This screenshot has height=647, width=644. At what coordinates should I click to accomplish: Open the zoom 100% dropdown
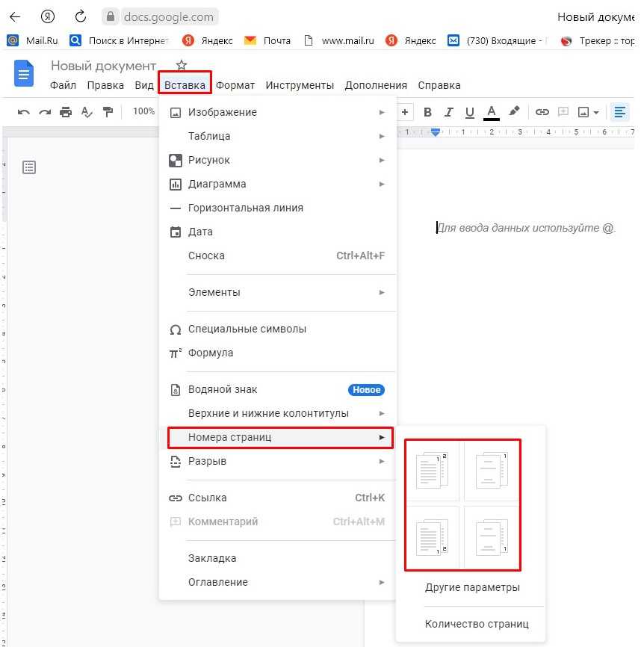click(143, 111)
